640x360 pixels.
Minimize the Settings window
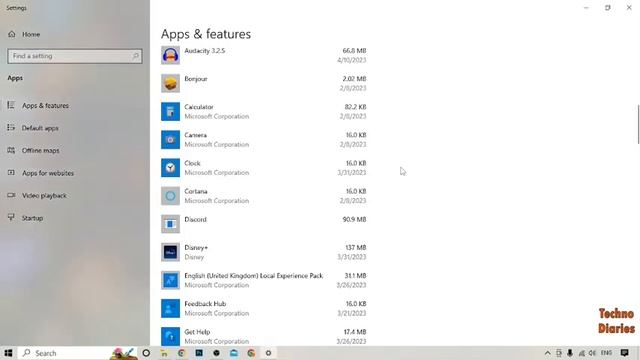click(586, 8)
